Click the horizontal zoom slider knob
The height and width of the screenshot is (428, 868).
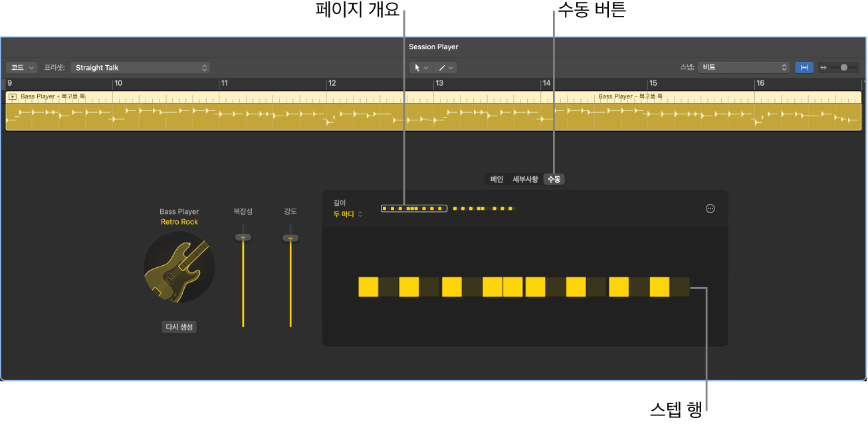[845, 68]
